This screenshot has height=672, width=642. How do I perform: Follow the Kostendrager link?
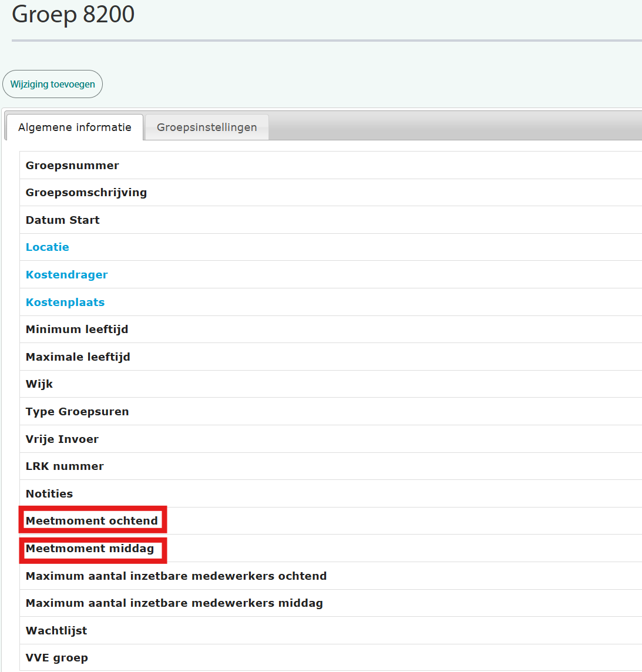[66, 275]
